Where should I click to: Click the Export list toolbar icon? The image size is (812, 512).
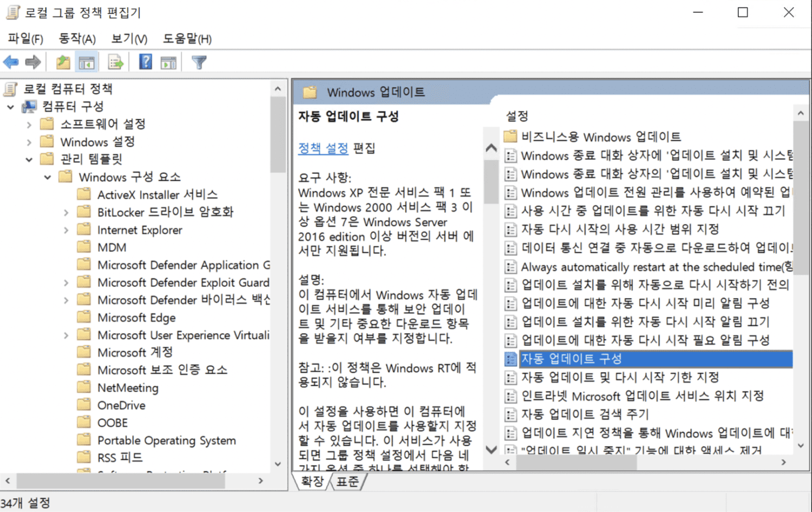[115, 62]
